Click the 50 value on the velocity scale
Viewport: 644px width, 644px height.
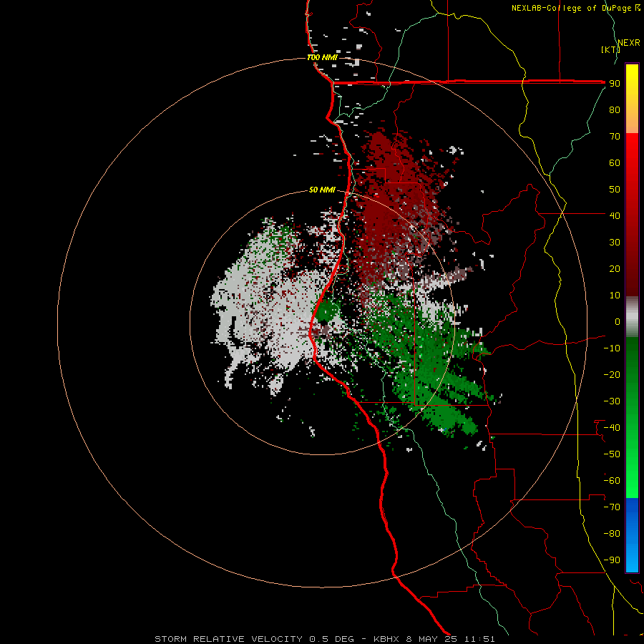click(615, 190)
